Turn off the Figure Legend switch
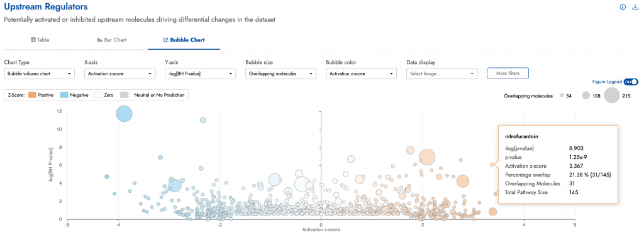Screen dimensions: 644x250 coord(631,82)
